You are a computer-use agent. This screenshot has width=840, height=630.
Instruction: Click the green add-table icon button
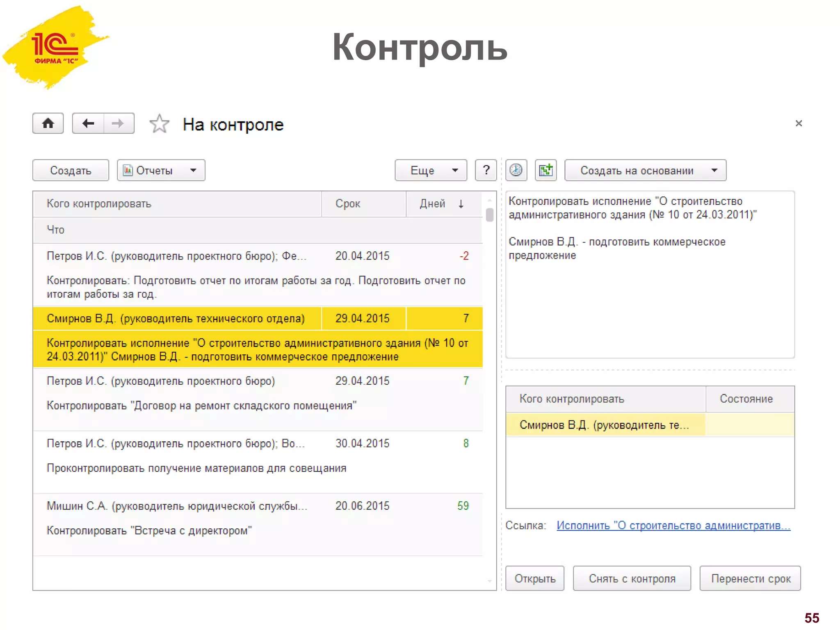(546, 170)
